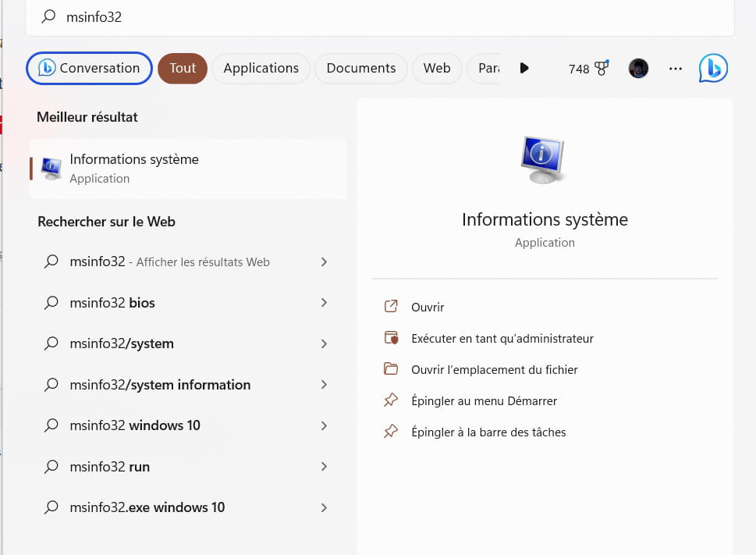Viewport: 756px width, 555px height.
Task: Click Épingler à la barre des tâches
Action: 488,432
